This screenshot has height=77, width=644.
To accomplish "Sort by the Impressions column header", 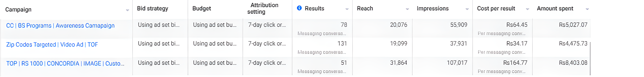I will (x=433, y=9).
